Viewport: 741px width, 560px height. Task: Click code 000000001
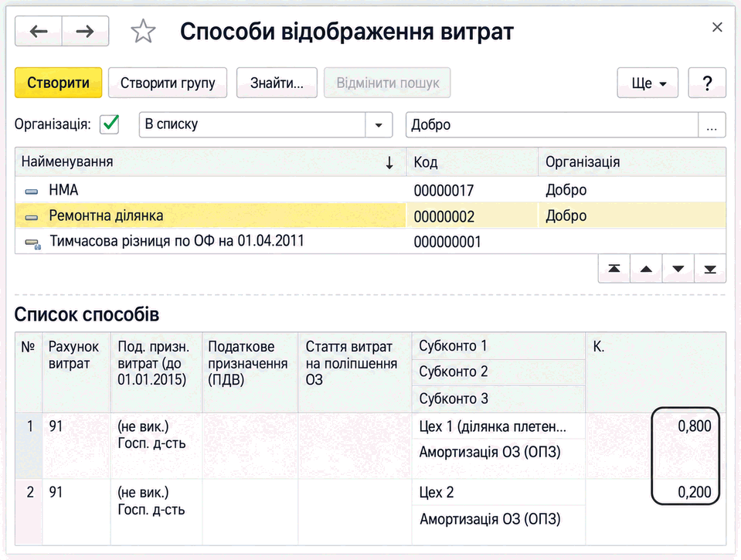click(447, 242)
